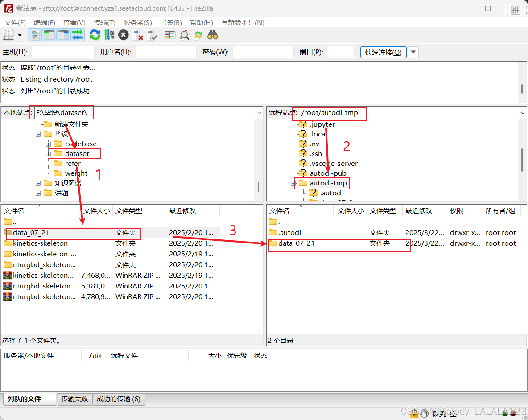Click the message log scrollbar thumb
This screenshot has height=420, width=528.
(522, 89)
